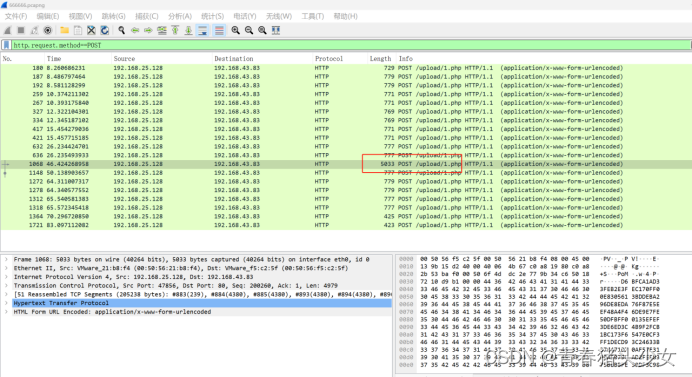
Task: Find a packet (magnifier icon)
Action: pos(121,30)
